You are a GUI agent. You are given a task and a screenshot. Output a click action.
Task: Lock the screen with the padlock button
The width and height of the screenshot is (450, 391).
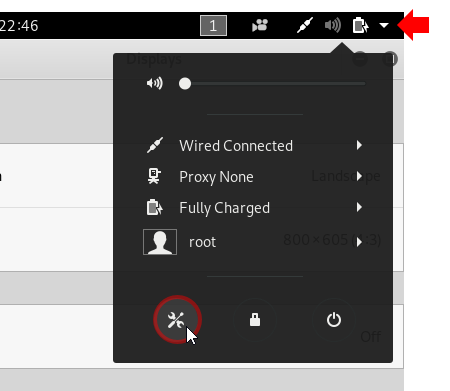(x=255, y=320)
